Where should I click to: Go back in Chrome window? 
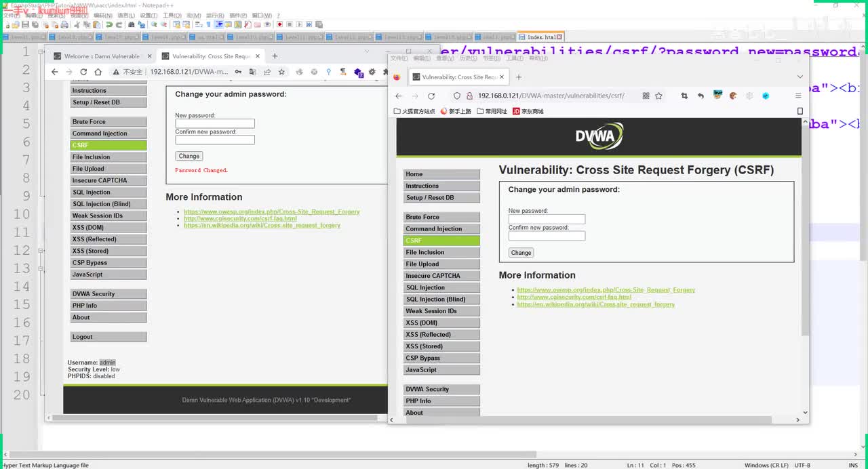(54, 72)
